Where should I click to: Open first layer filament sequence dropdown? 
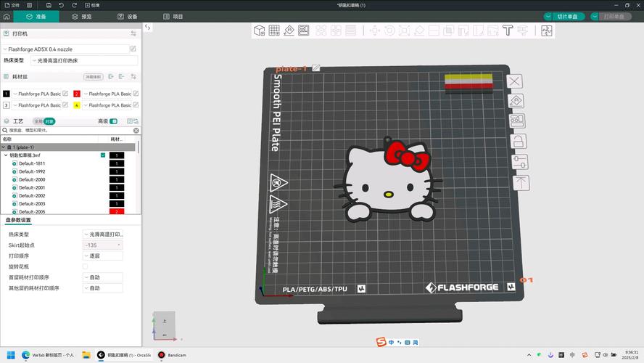103,277
